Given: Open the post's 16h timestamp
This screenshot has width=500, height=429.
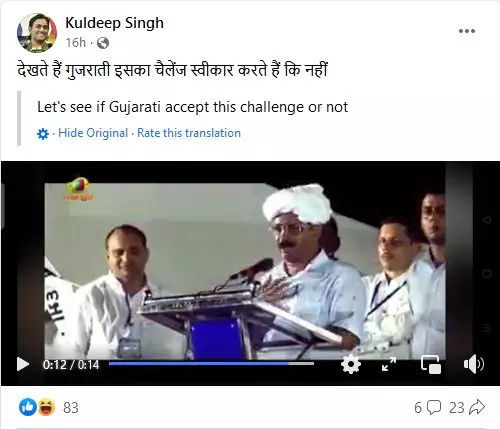Looking at the screenshot, I should tap(75, 43).
